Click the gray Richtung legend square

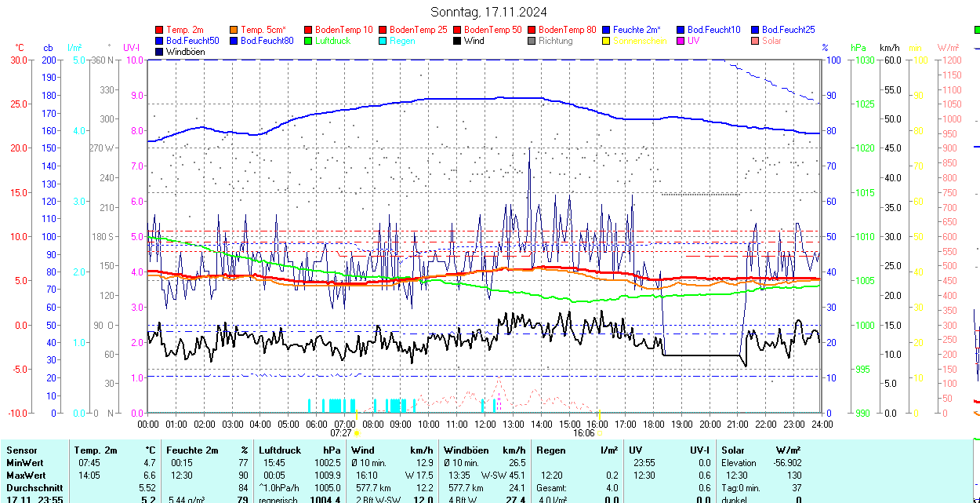coord(532,41)
